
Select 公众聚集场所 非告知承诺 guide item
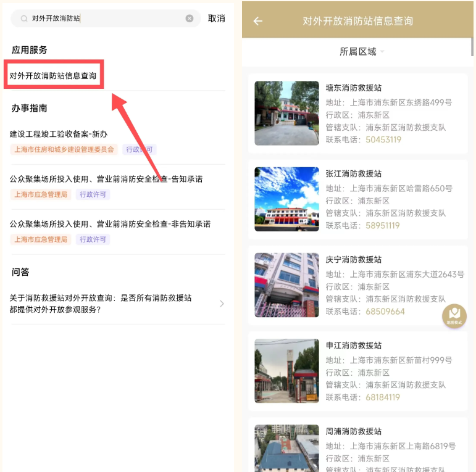110,224
